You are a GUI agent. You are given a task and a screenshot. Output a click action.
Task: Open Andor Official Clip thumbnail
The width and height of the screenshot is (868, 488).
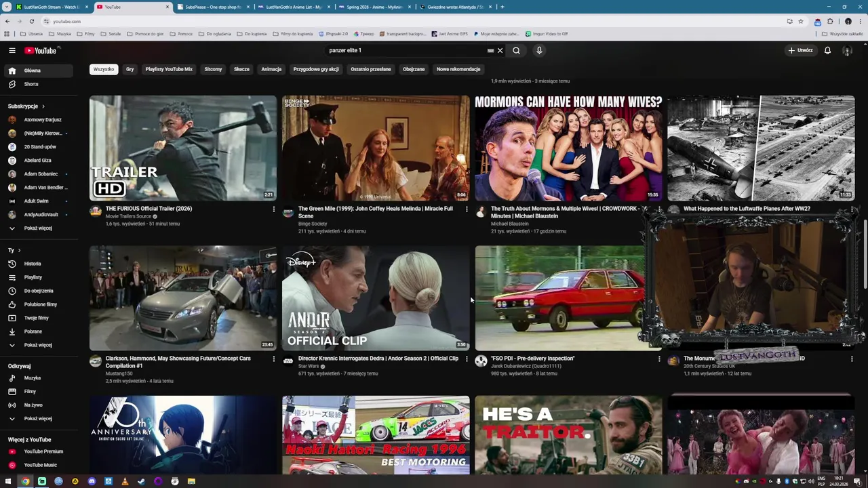click(x=376, y=298)
